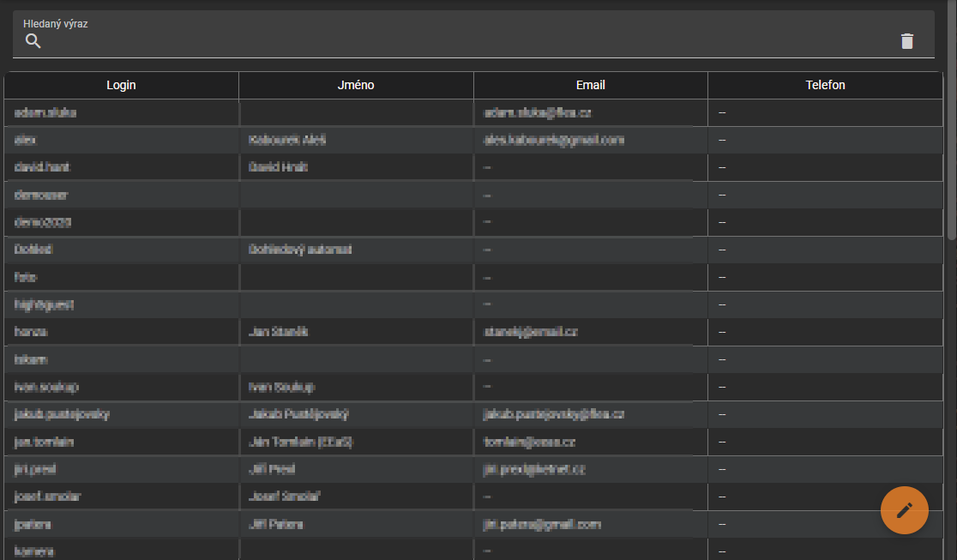This screenshot has width=957, height=560.
Task: Select the kamera row at bottom
Action: pyautogui.click(x=473, y=550)
